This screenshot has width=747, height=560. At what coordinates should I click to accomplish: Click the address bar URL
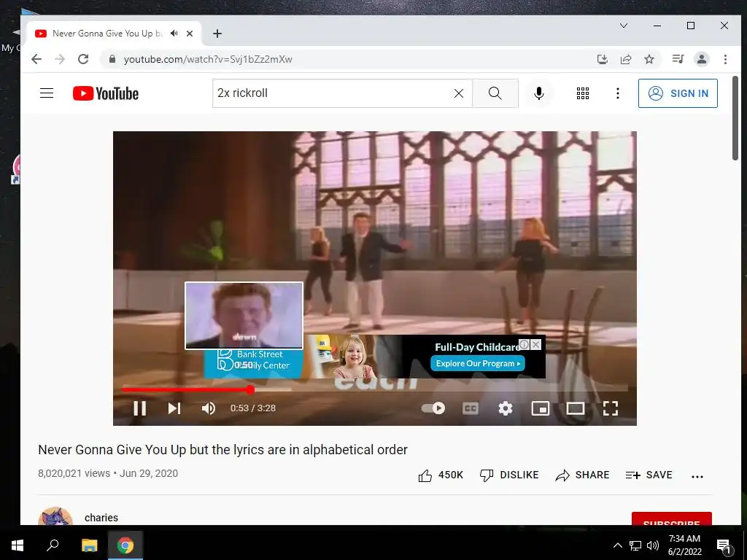click(x=208, y=59)
